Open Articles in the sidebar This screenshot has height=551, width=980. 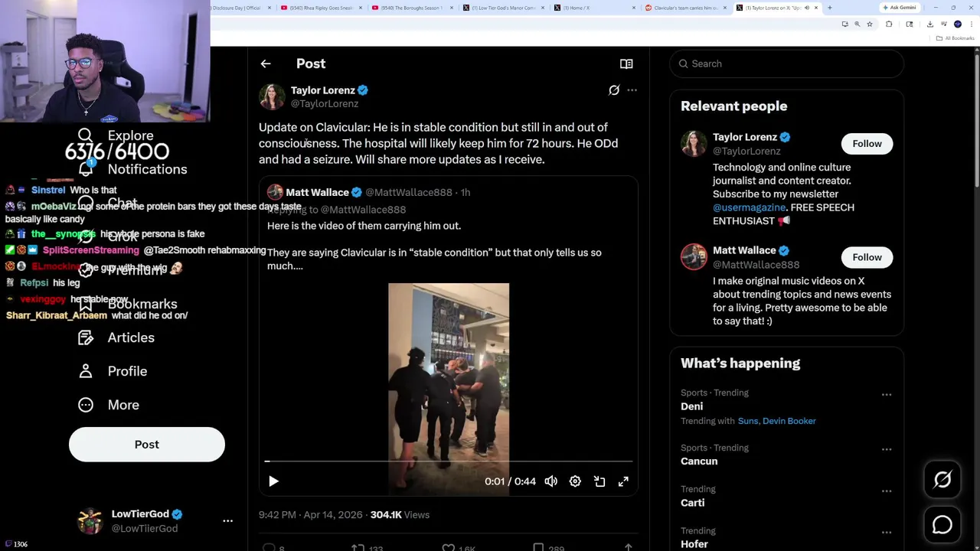pyautogui.click(x=116, y=337)
